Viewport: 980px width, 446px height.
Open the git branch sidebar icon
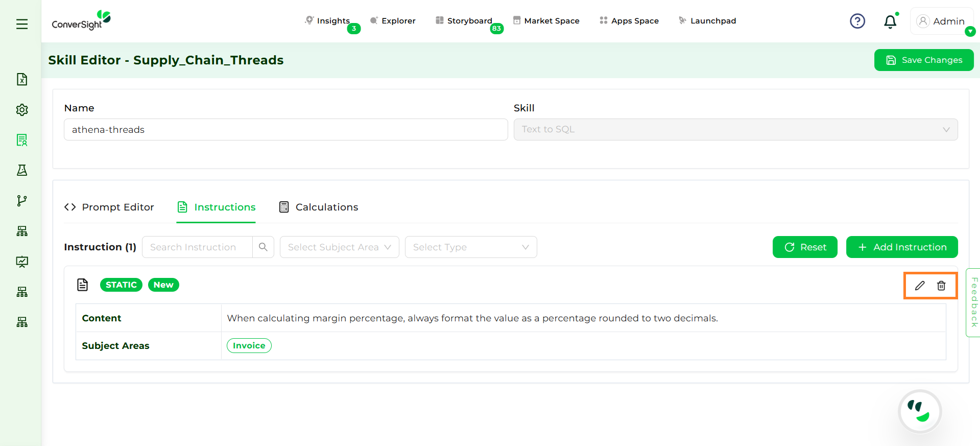tap(22, 201)
